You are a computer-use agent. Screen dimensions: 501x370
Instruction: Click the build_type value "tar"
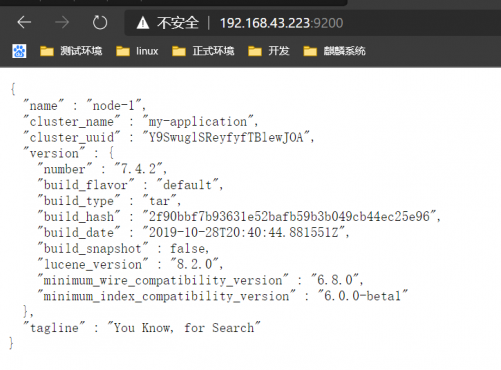tap(160, 200)
